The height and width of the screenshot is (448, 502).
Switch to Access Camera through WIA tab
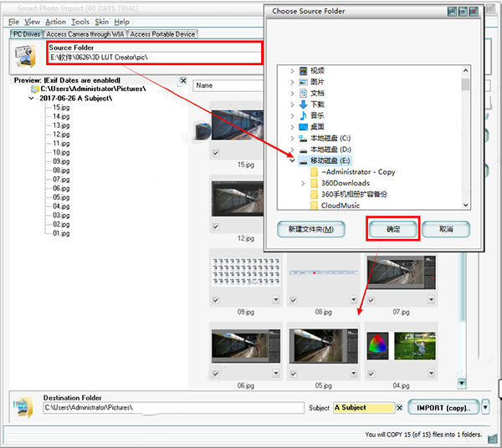(x=85, y=34)
